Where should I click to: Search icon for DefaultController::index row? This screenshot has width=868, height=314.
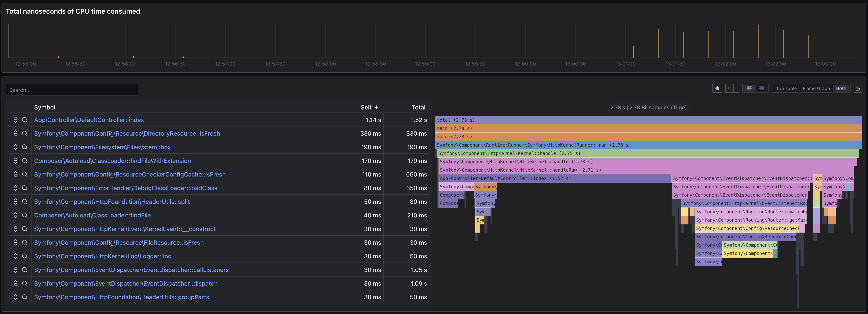point(25,120)
